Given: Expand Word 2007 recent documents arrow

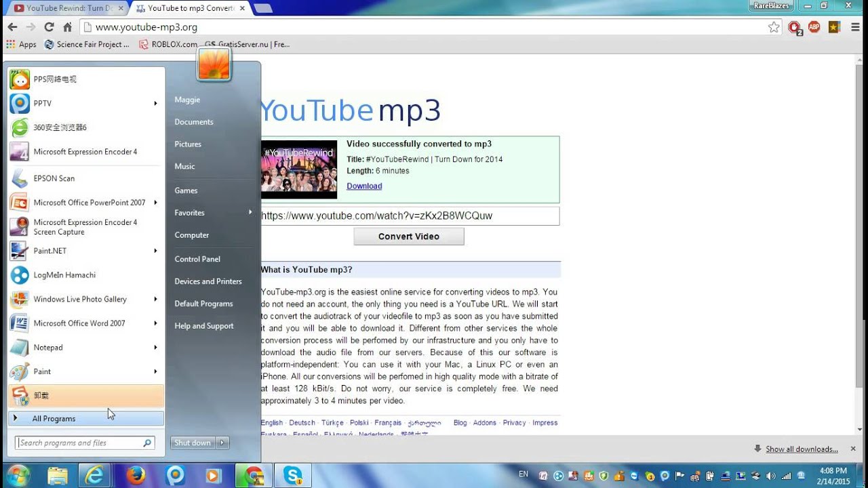Looking at the screenshot, I should coord(155,323).
